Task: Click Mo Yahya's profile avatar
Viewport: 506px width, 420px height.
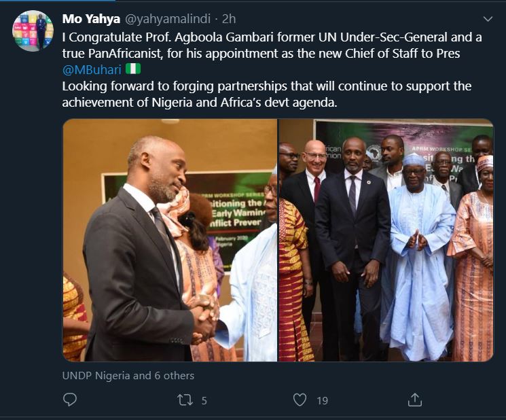Action: pyautogui.click(x=33, y=31)
